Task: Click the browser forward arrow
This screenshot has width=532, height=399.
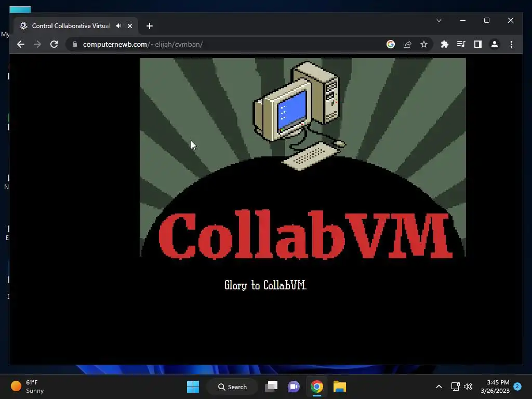Action: (x=37, y=45)
